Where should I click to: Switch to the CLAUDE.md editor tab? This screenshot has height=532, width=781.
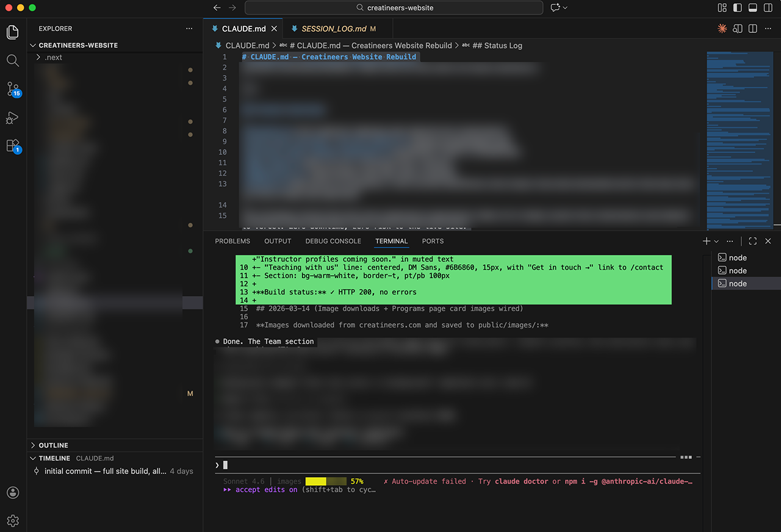tap(243, 29)
